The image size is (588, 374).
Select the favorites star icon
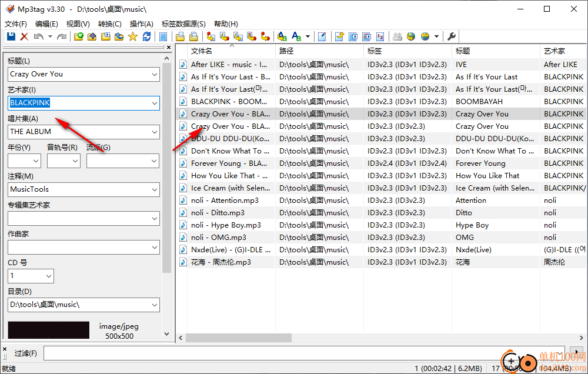pos(133,36)
